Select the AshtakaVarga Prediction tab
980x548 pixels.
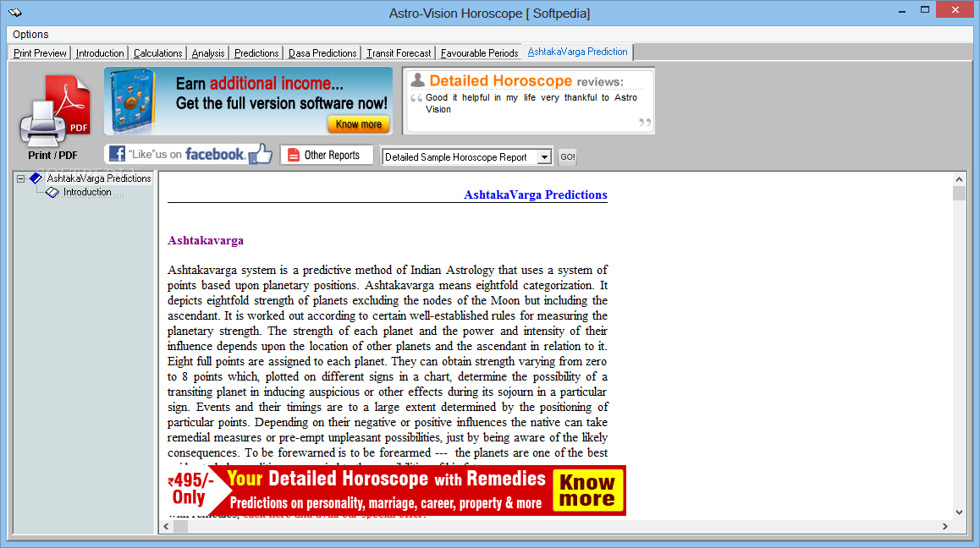(x=577, y=52)
